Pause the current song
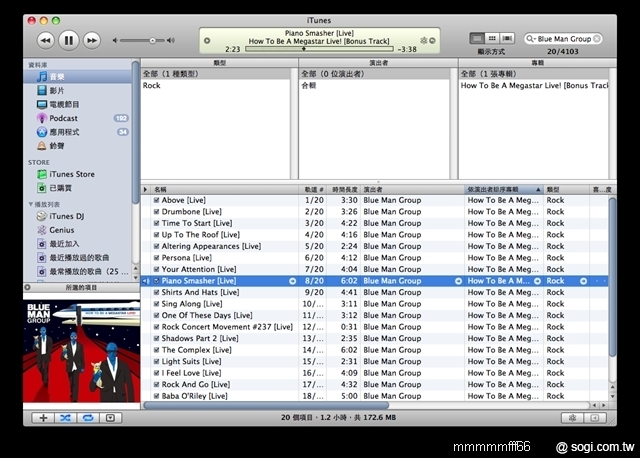The height and width of the screenshot is (458, 640). (68, 40)
